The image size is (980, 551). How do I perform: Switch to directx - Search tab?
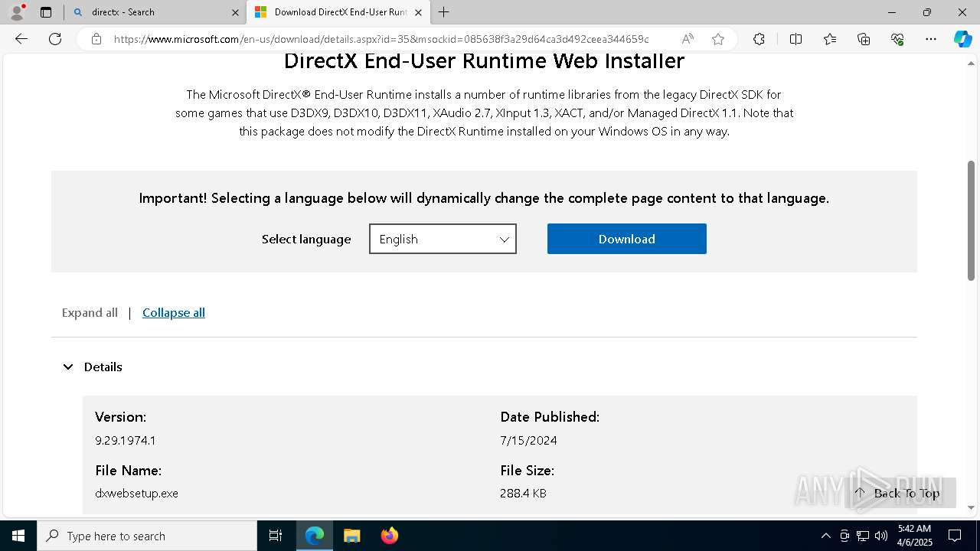click(155, 12)
